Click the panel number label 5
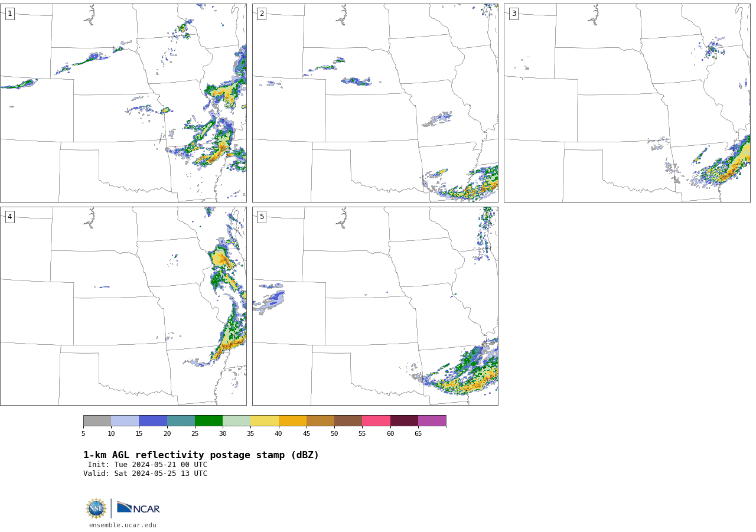Screen dimensions: 756x532 click(262, 217)
